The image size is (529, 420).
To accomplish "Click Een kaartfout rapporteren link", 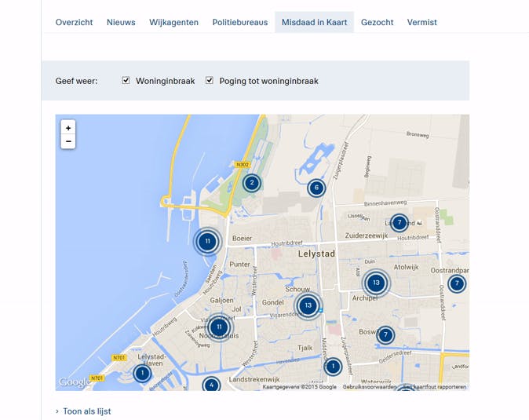I will (x=435, y=387).
